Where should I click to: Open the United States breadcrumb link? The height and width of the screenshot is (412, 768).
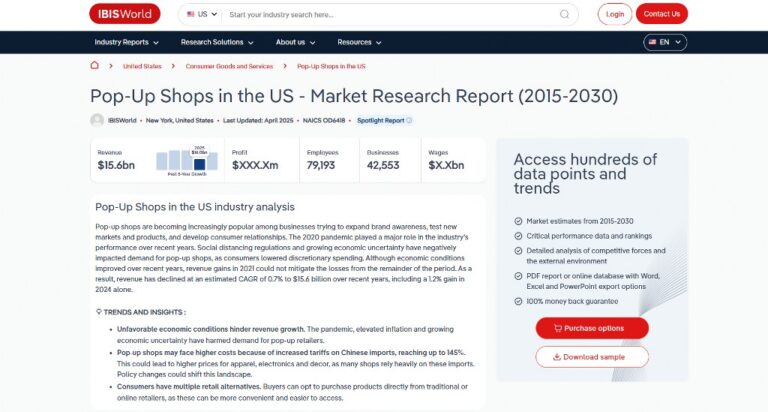pos(142,66)
